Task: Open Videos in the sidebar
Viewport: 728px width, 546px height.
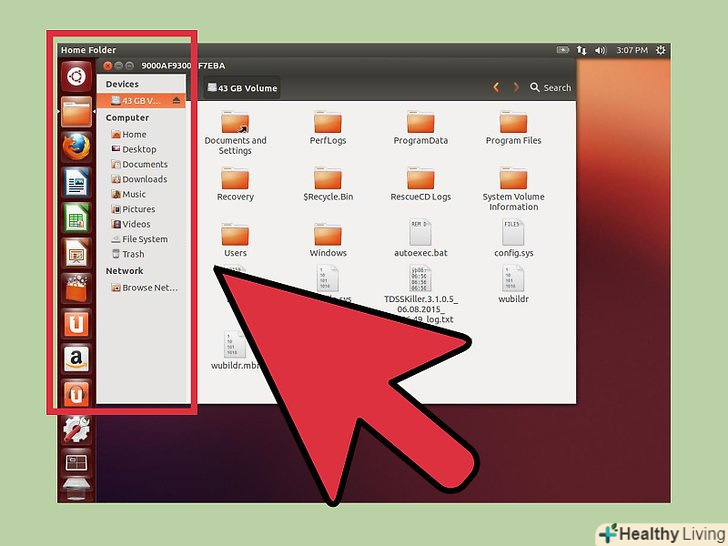Action: pos(131,224)
